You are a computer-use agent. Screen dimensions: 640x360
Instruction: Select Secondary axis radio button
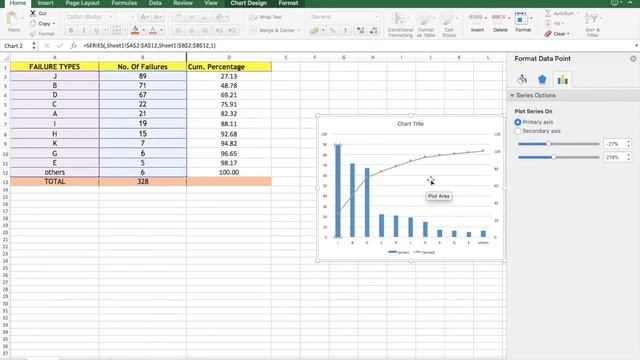click(518, 131)
